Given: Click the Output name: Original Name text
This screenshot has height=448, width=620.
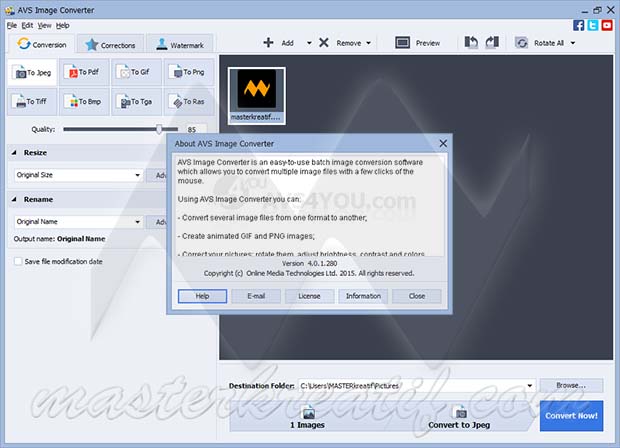Looking at the screenshot, I should coord(59,239).
